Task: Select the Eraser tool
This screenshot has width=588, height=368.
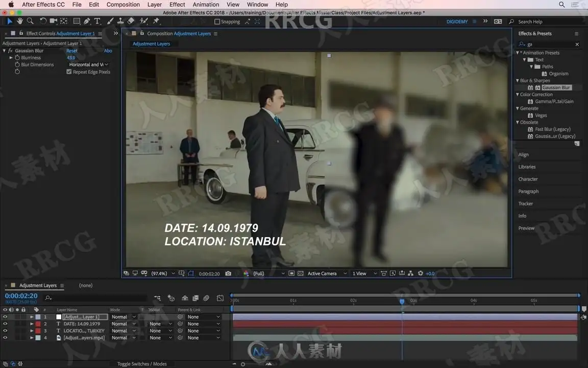Action: [131, 21]
